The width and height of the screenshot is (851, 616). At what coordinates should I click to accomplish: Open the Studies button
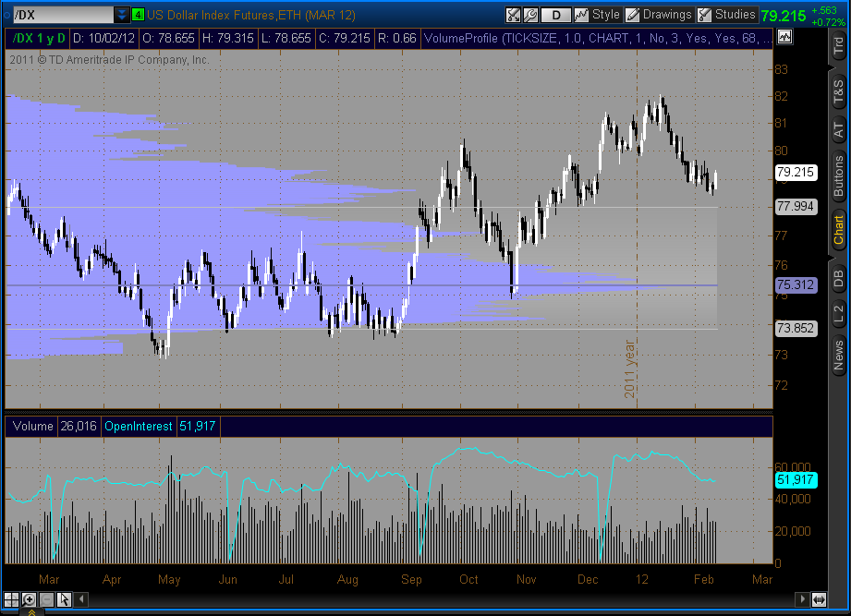point(726,15)
